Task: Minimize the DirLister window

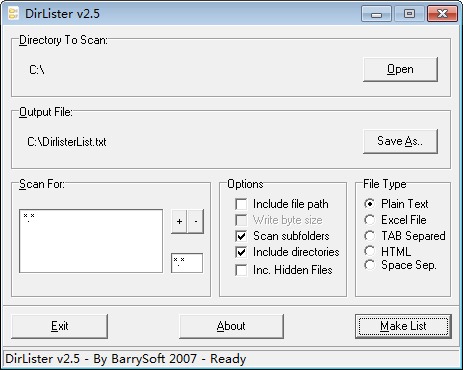Action: [x=376, y=14]
